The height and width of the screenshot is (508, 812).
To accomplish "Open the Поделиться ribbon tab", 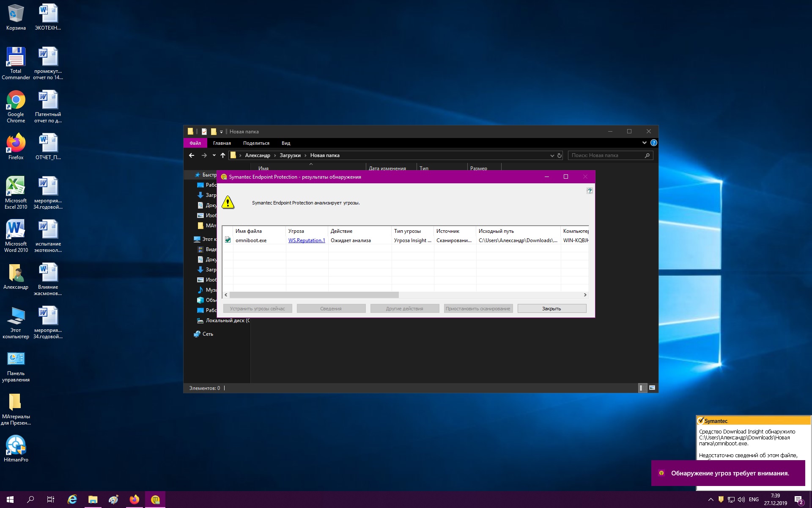I will pyautogui.click(x=256, y=143).
